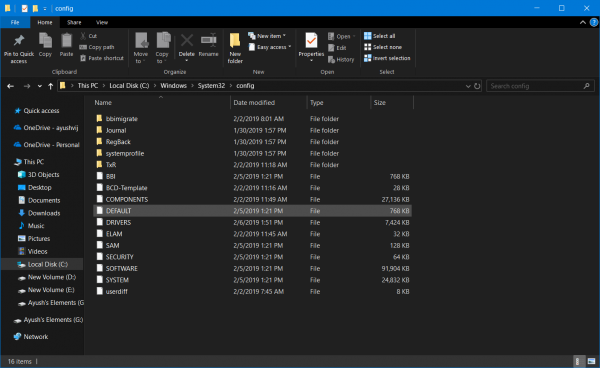Go back with the back arrow
The height and width of the screenshot is (368, 600).
tap(11, 86)
